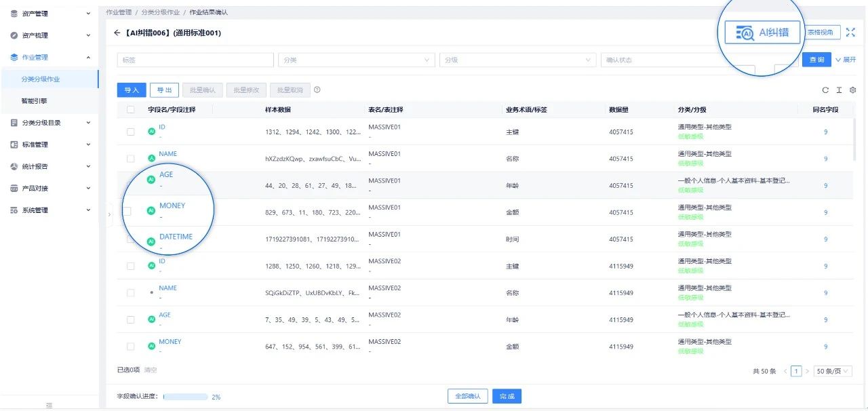Click the 标签 input field to type

[x=195, y=60]
